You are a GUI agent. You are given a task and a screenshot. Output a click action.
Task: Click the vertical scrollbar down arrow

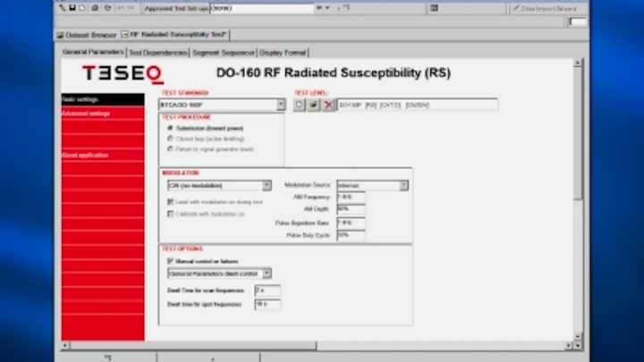click(x=578, y=336)
